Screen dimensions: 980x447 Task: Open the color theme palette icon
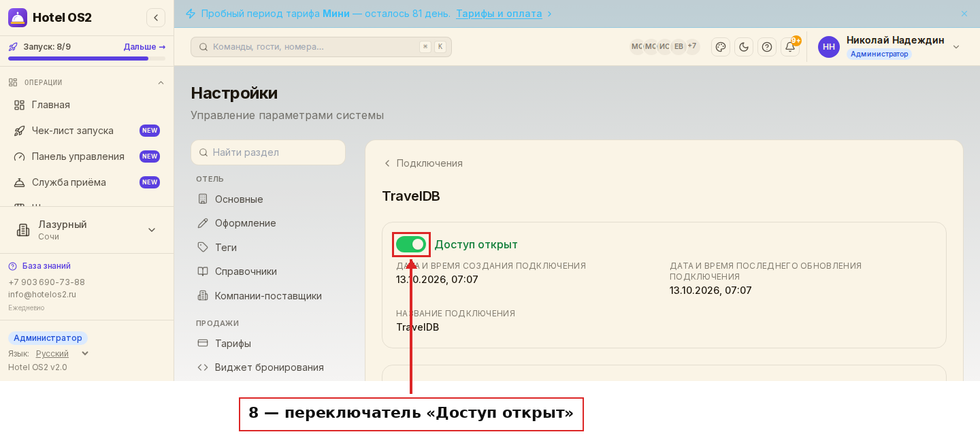coord(721,47)
